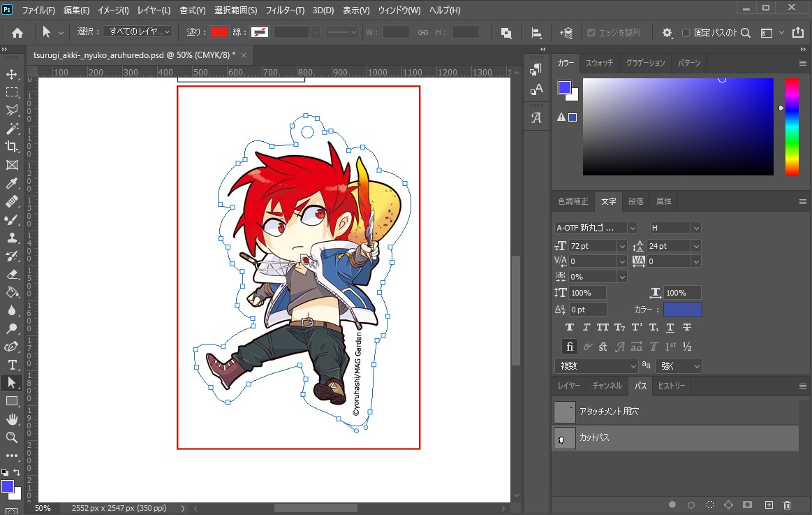Click the text カラー blue swatch
The height and width of the screenshot is (515, 812).
[x=683, y=310]
